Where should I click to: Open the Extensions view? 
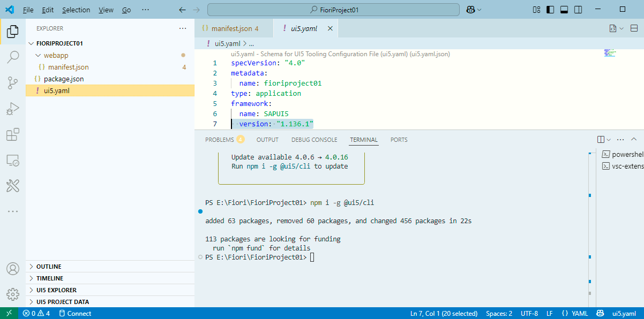coord(13,134)
